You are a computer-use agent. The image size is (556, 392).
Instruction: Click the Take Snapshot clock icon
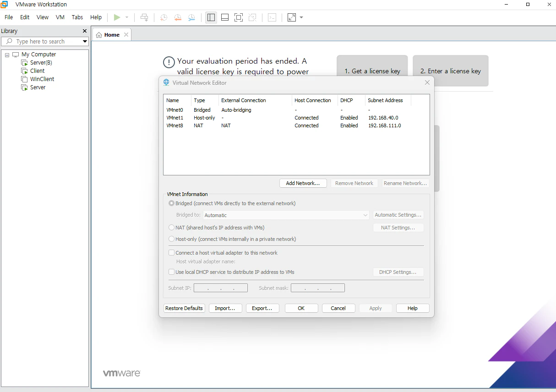(x=164, y=17)
